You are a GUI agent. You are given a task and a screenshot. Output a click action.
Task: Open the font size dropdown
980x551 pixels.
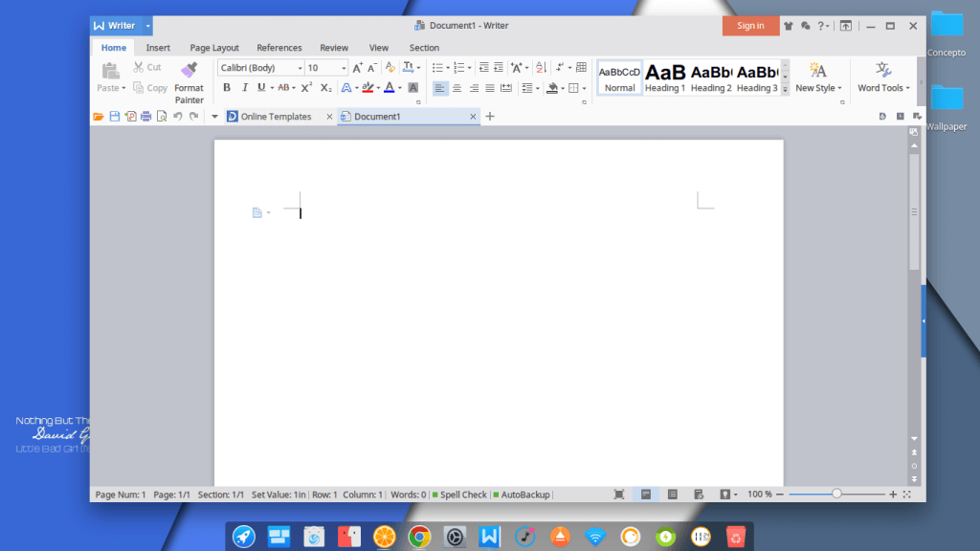click(x=344, y=68)
